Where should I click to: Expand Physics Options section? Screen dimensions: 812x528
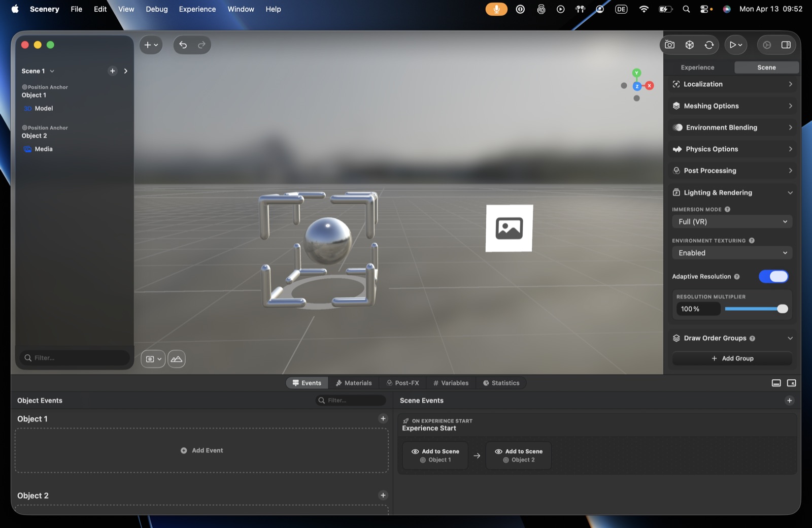732,149
